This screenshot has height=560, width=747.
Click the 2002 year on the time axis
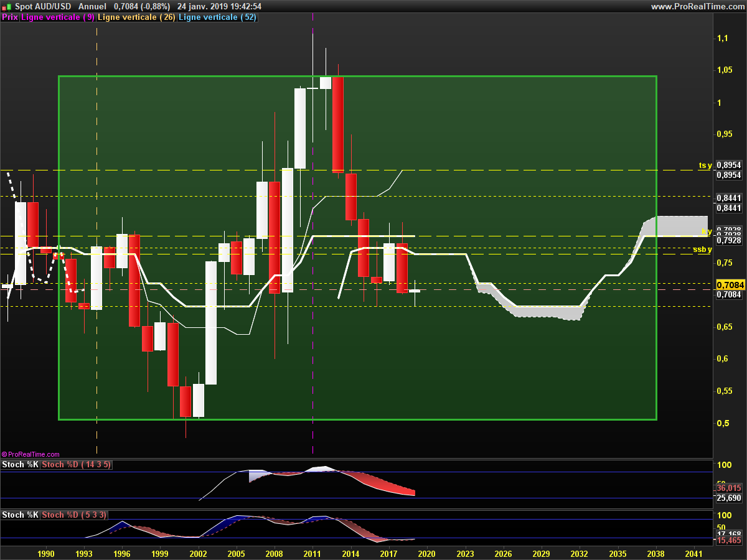pos(198,554)
